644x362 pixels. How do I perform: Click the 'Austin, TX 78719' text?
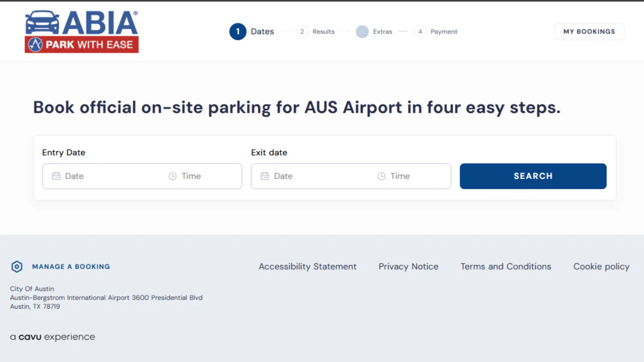coord(35,307)
